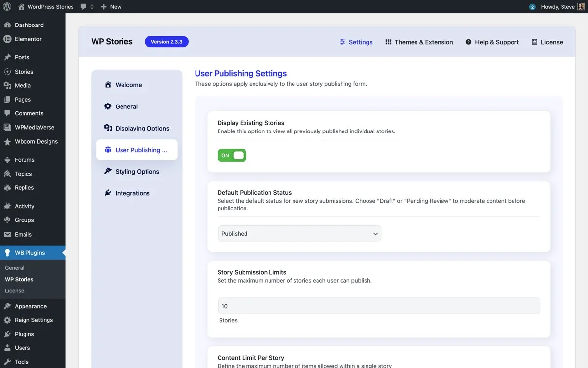The image size is (588, 368).
Task: Open the Default Publication Status dropdown
Action: click(x=299, y=233)
